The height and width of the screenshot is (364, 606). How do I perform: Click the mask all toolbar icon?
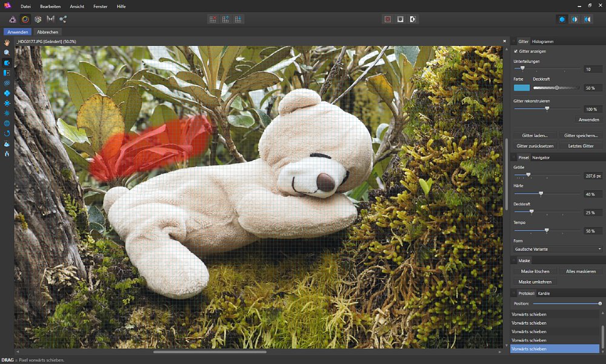tap(401, 19)
